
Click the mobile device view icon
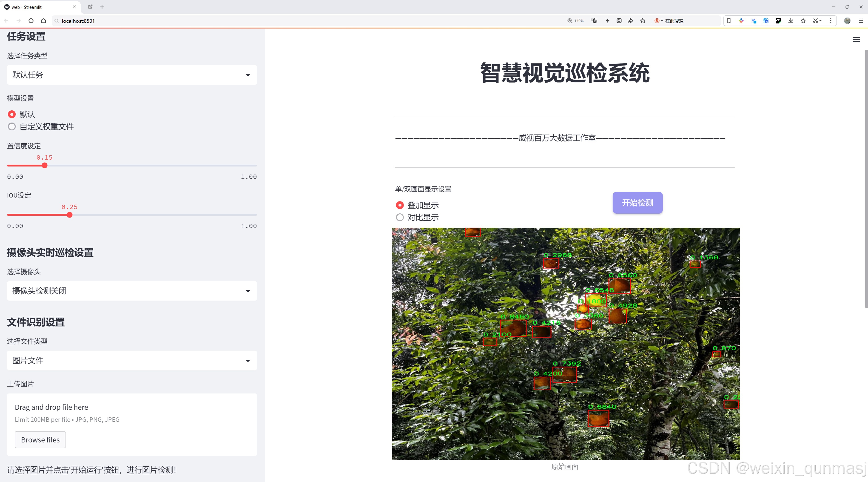729,21
